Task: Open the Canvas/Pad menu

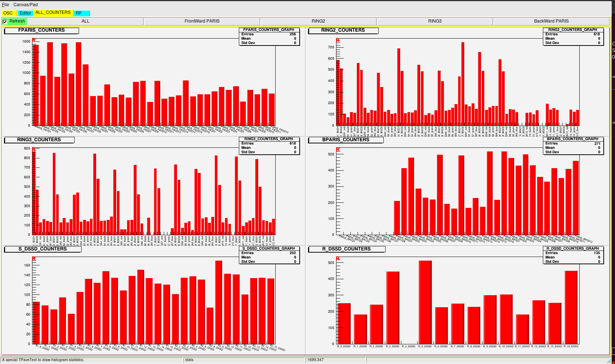Action: (x=25, y=5)
